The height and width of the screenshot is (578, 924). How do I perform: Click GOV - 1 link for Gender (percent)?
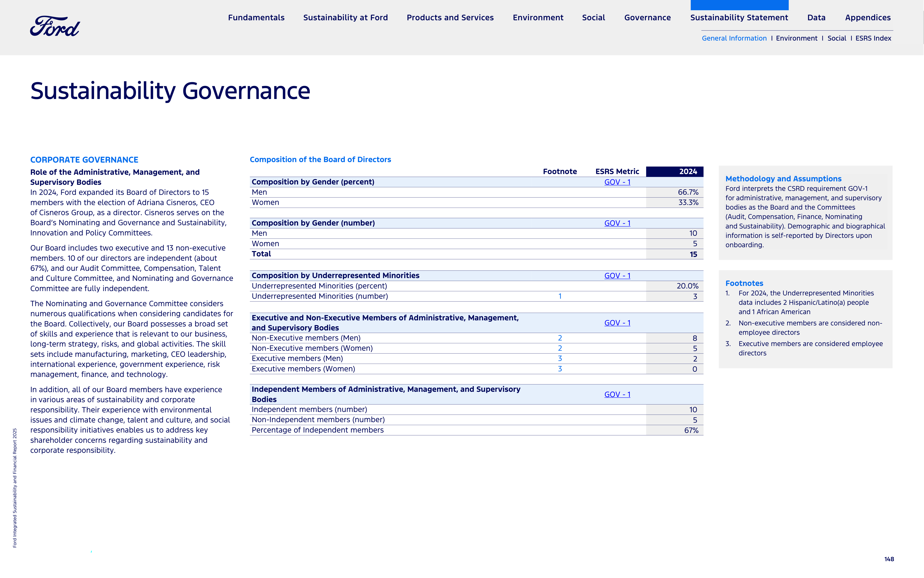pos(617,182)
